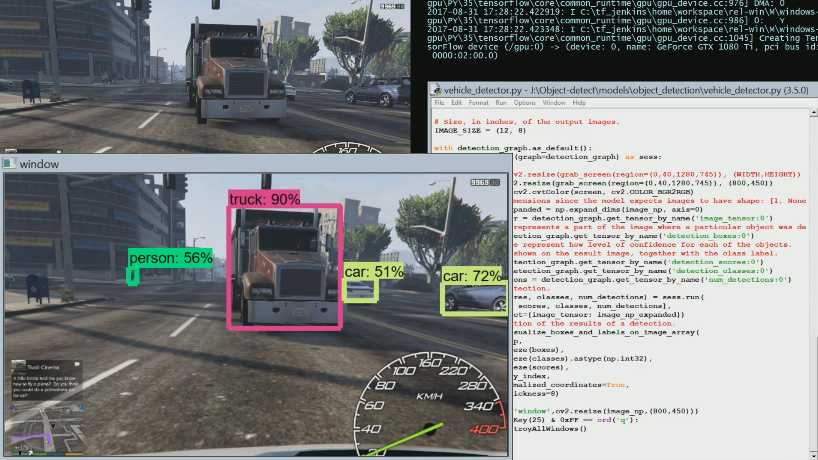Click the 'truck: 90%' detection label
This screenshot has height=460, width=818.
(x=264, y=200)
